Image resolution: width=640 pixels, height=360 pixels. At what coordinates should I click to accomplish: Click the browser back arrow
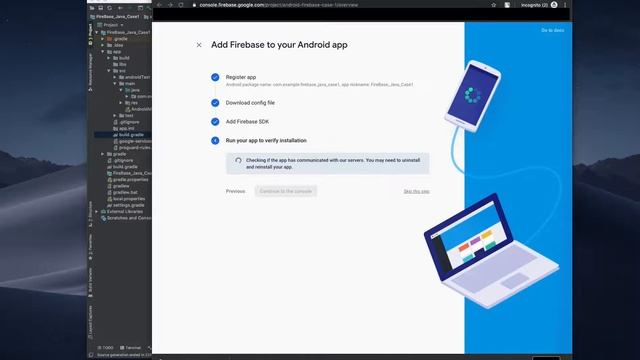(160, 5)
